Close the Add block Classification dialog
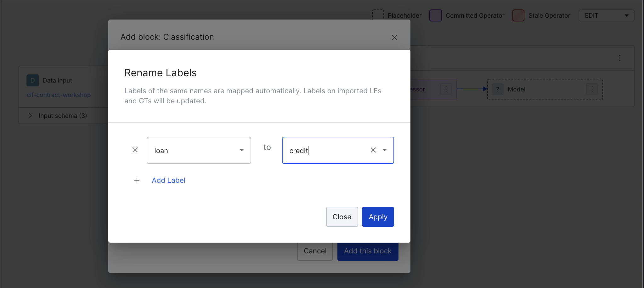Viewport: 644px width, 288px height. tap(394, 37)
